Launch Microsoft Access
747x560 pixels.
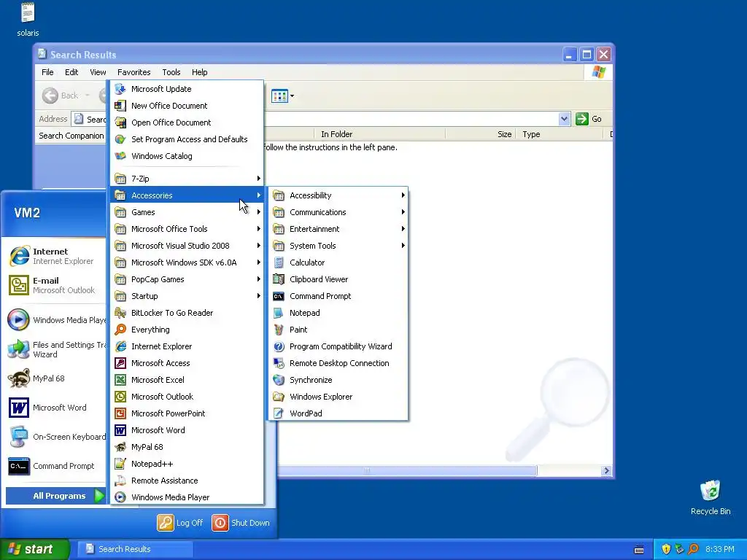[x=187, y=363]
